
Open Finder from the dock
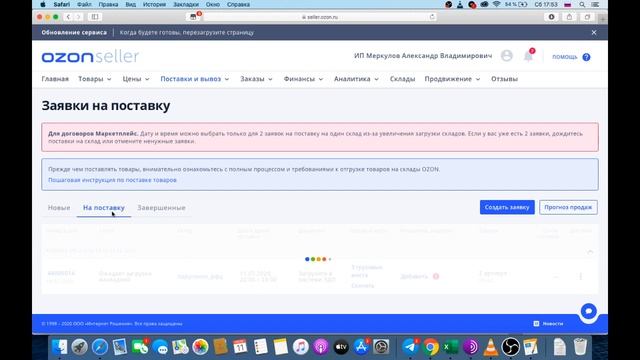pos(60,347)
